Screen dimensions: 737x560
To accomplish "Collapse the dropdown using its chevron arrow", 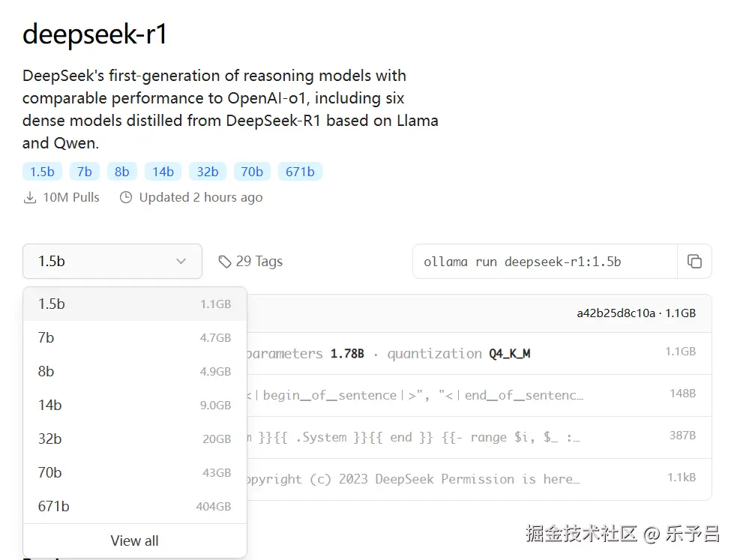I will pos(181,262).
